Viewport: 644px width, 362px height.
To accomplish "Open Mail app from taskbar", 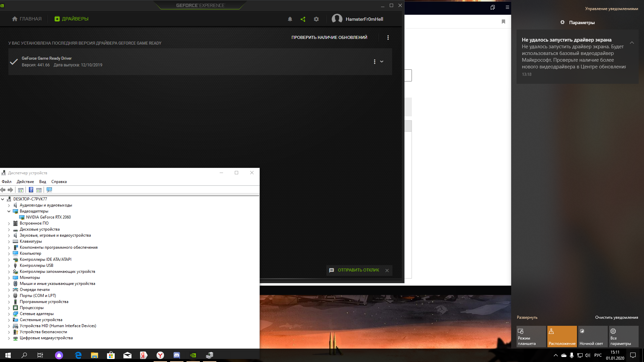I will [127, 355].
